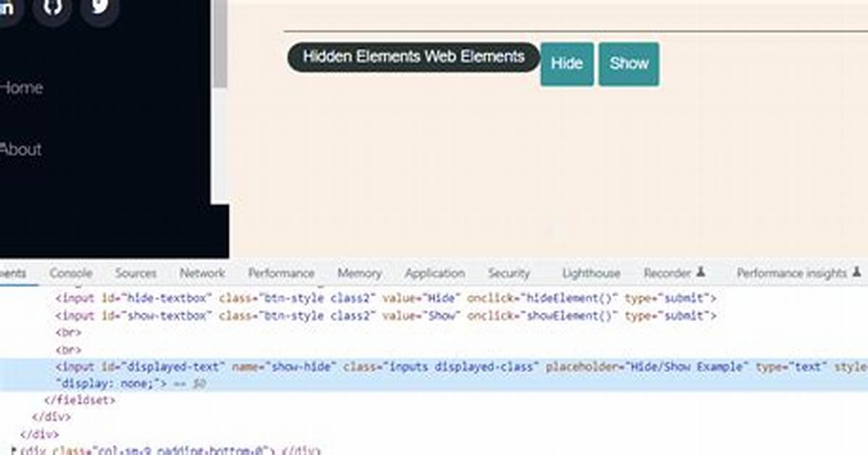This screenshot has height=455, width=868.
Task: Switch to the Memory tab
Action: [359, 273]
